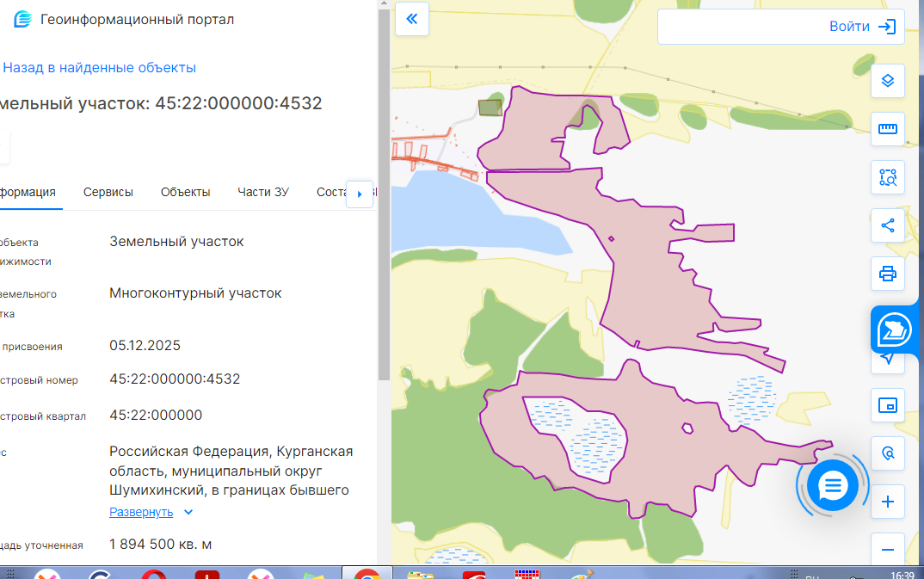Select the area search tool icon
Image resolution: width=924 pixels, height=579 pixels.
click(888, 177)
